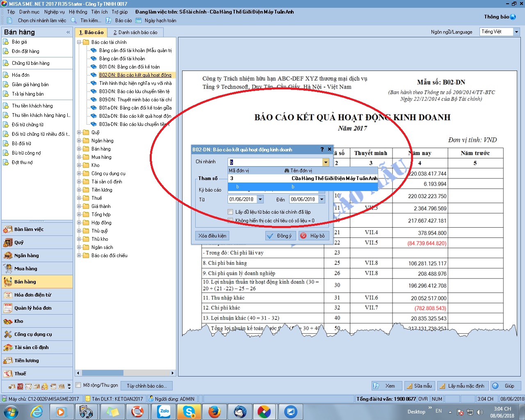Open the Tệp menu
Image resolution: width=525 pixels, height=420 pixels.
pyautogui.click(x=11, y=12)
